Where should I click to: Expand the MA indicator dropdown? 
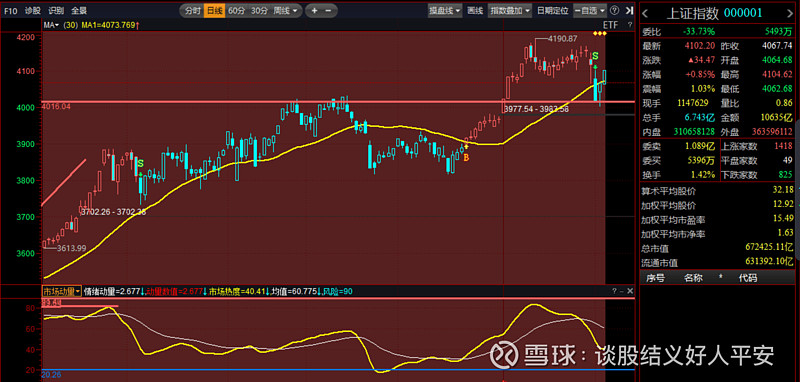51,24
